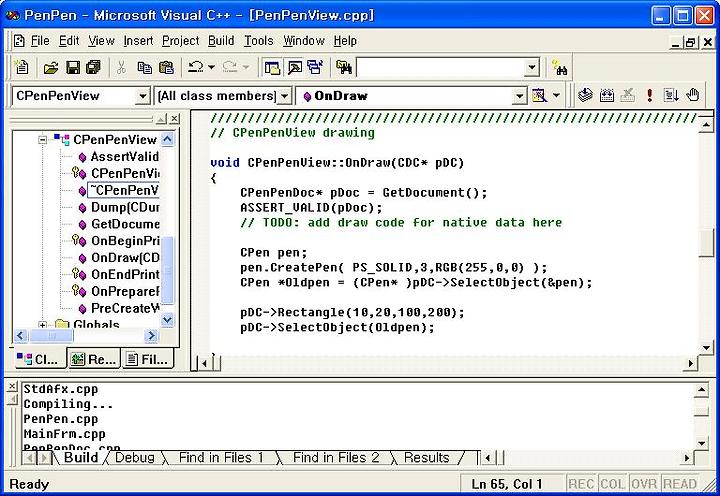Viewport: 720px width, 496px height.
Task: Open the OnDraw member dropdown
Action: point(519,96)
